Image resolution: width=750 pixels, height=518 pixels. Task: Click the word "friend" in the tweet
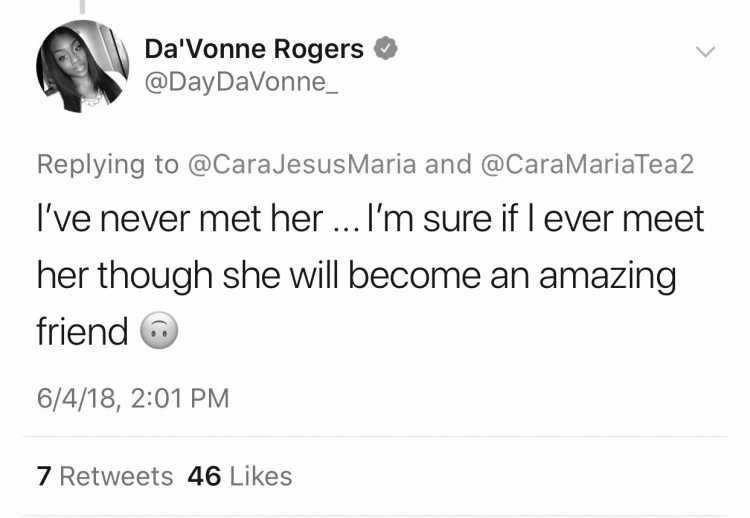[82, 331]
